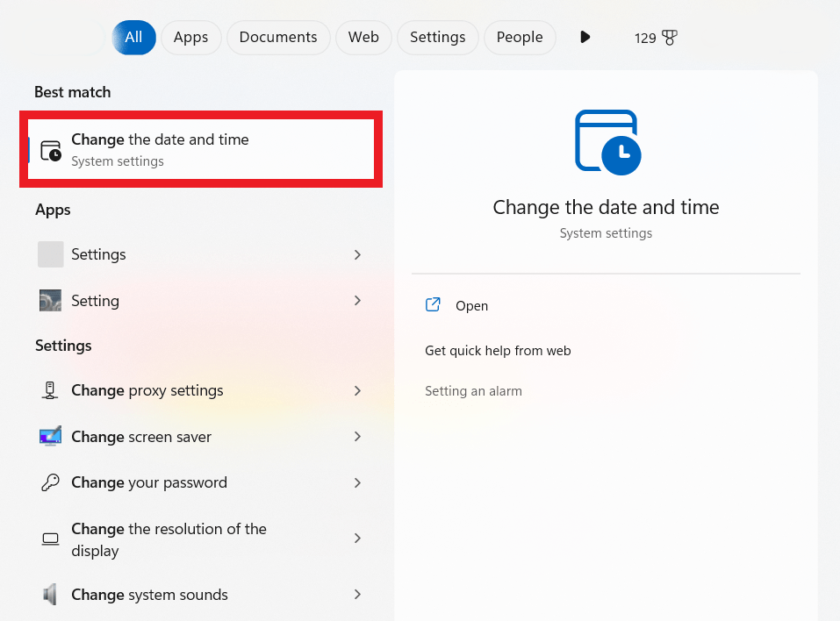Click the screen saver monitor icon

coord(50,436)
